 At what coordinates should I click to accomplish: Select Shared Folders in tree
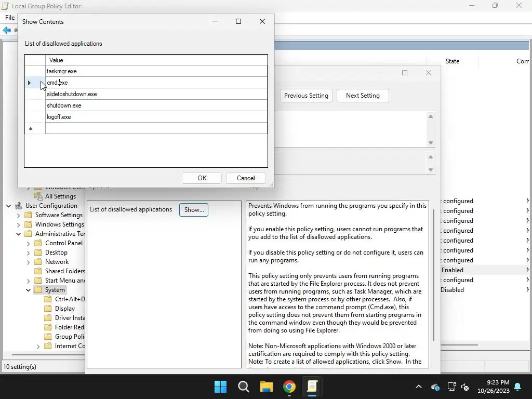pyautogui.click(x=65, y=271)
